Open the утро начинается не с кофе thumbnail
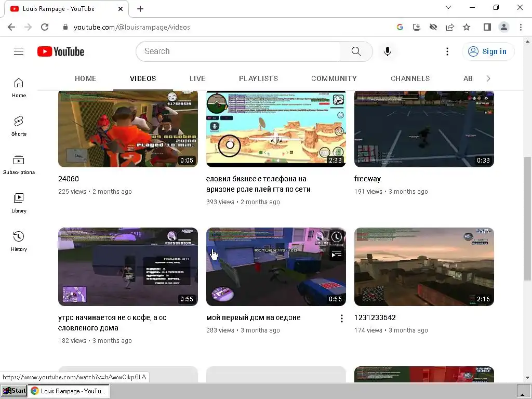Image resolution: width=532 pixels, height=399 pixels. (x=128, y=267)
